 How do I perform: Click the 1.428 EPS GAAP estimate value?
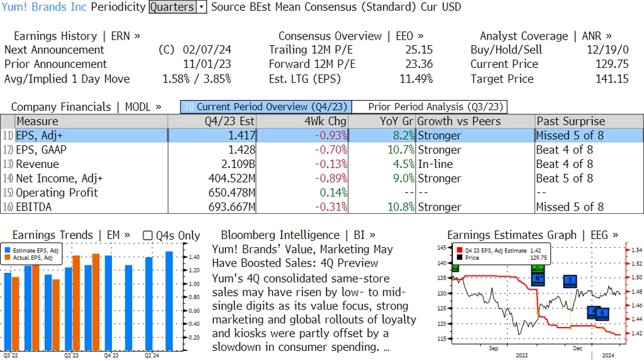242,150
